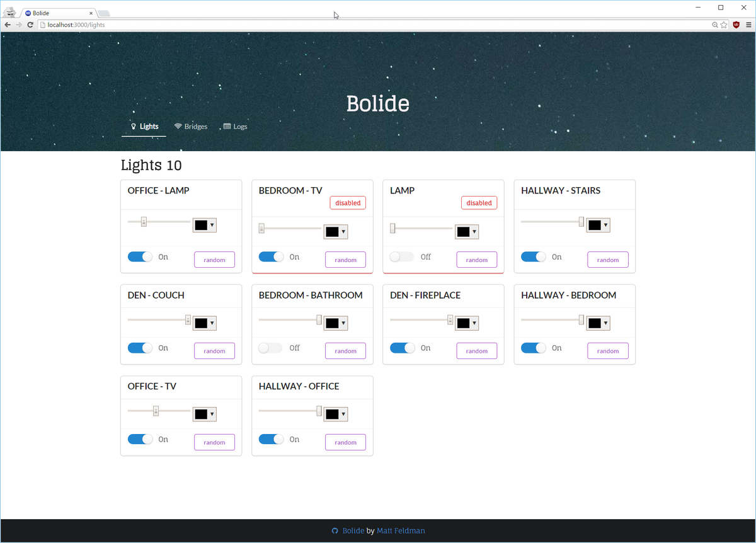Toggle DEN - COUCH light switch
The height and width of the screenshot is (543, 756).
[140, 348]
